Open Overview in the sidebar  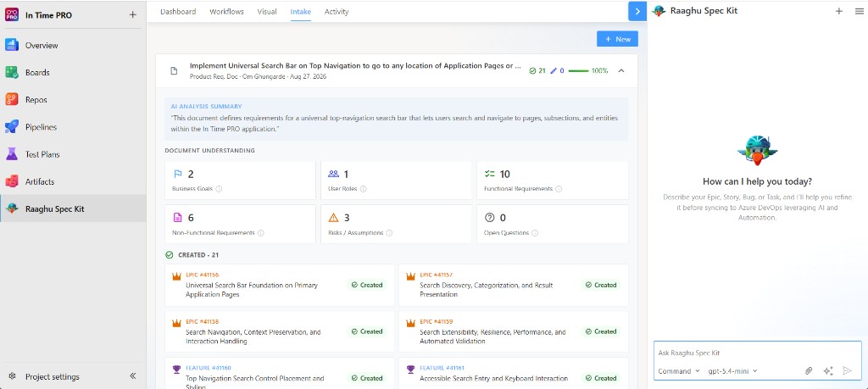pos(73,46)
